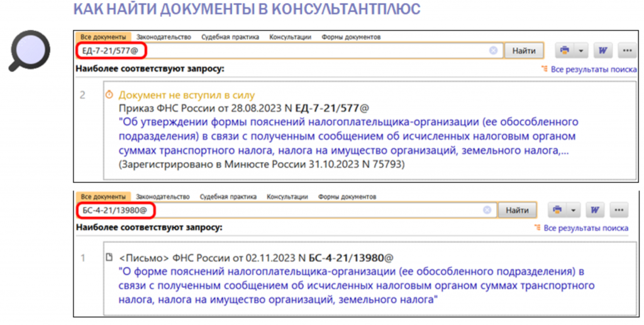Click the clock icon beside Документ не вступил в силу
Viewport: 644px width, 325px height.
(x=109, y=95)
